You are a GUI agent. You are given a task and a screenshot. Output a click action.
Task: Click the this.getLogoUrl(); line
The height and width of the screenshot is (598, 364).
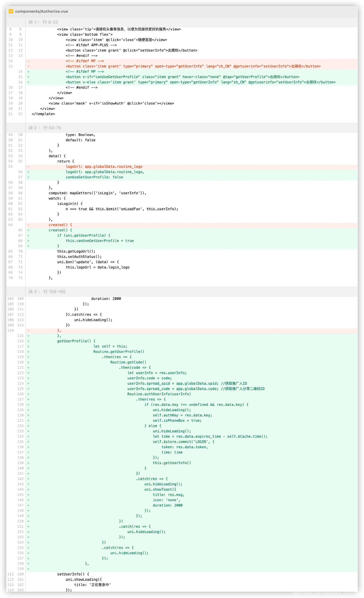[76, 252]
